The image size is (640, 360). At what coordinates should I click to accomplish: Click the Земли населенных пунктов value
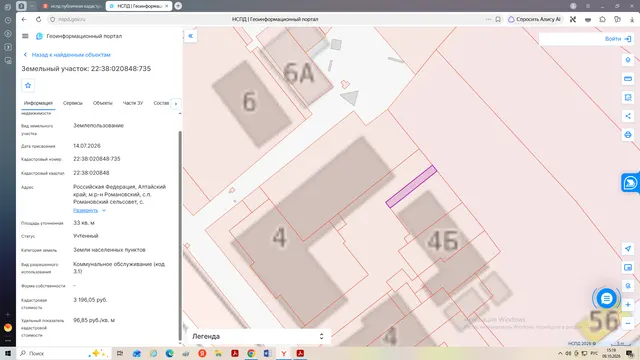[x=109, y=250]
